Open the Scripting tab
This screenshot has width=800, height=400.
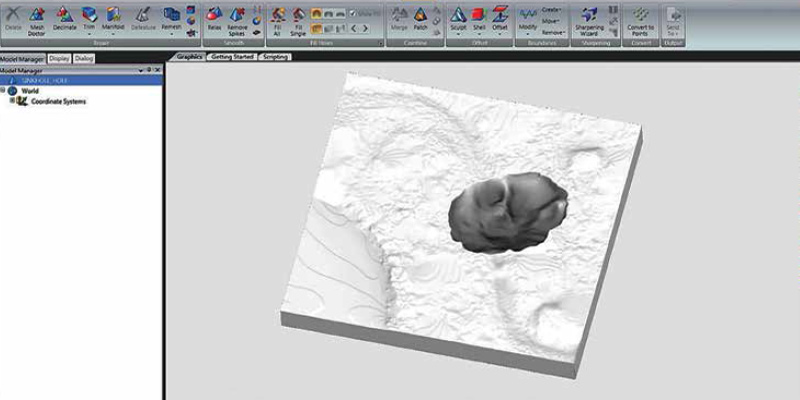click(276, 58)
